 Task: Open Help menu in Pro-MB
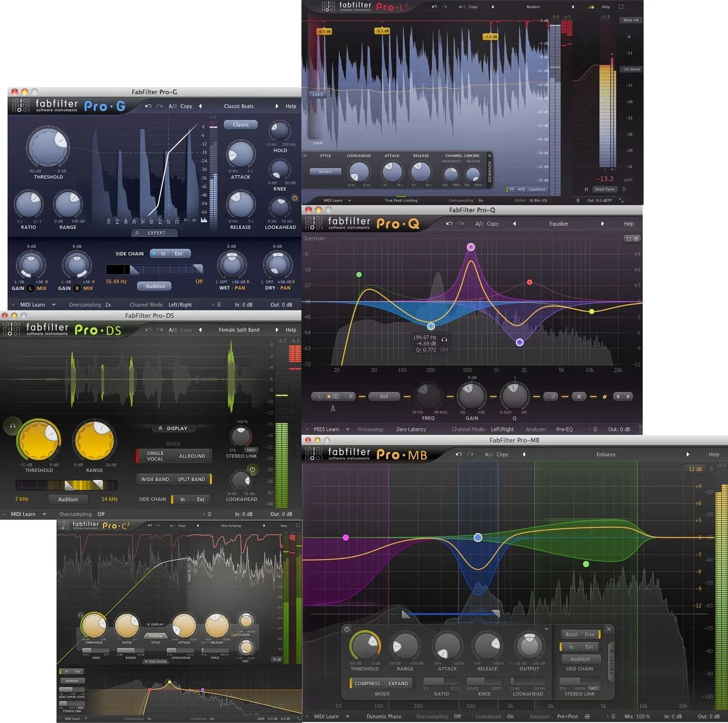[x=714, y=455]
